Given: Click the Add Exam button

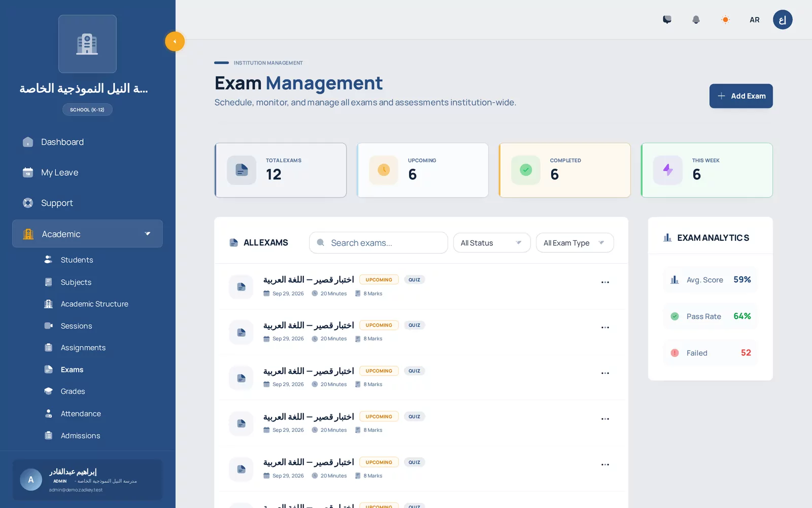Looking at the screenshot, I should pos(741,96).
